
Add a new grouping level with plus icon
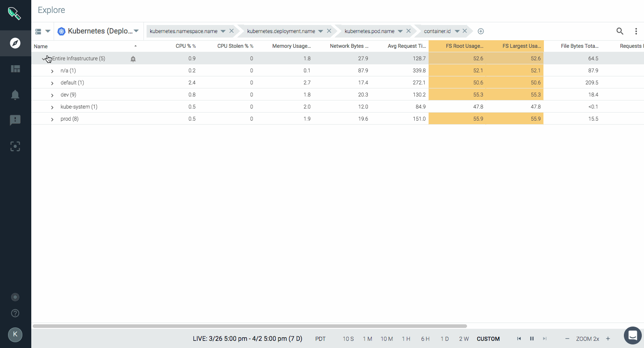[x=481, y=31]
